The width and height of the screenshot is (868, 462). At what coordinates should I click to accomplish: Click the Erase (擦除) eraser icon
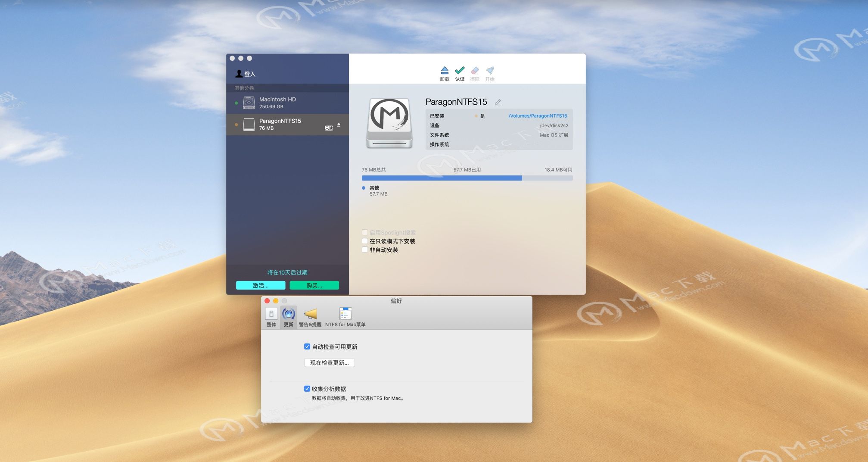(x=475, y=70)
